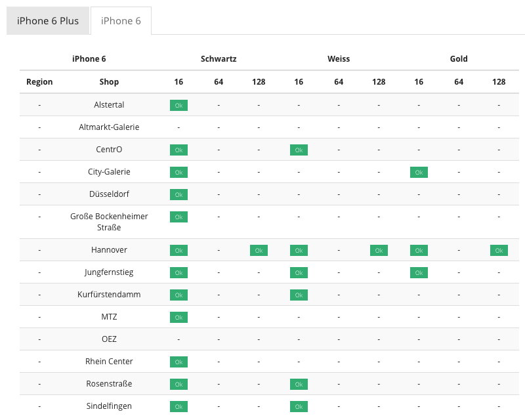Click Hannover's Weiss 128 Ok badge
The width and height of the screenshot is (525, 420).
point(379,251)
